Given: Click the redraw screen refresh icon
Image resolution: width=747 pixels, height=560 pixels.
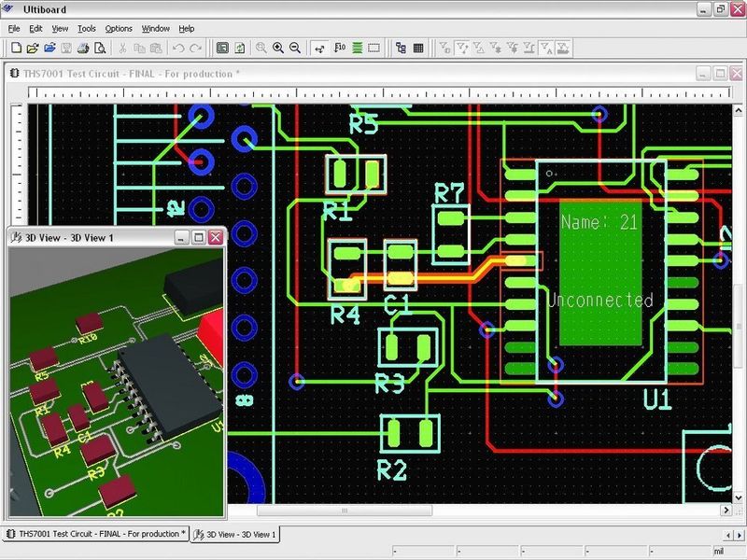Looking at the screenshot, I should [x=239, y=48].
